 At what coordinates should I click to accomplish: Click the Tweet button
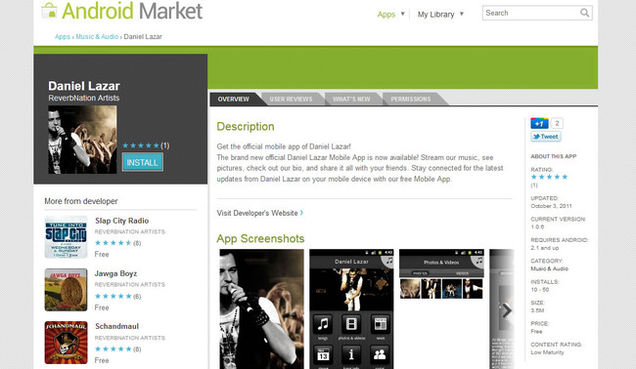(x=546, y=137)
